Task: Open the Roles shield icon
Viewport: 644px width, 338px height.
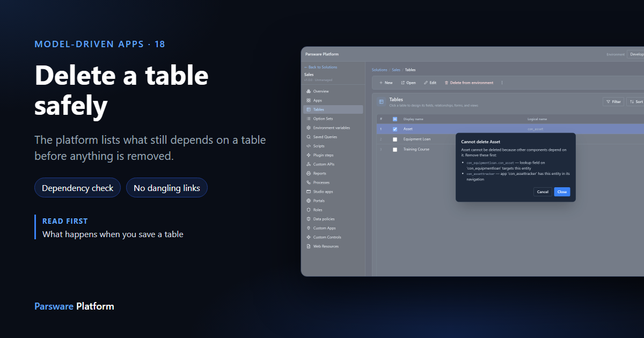Action: click(x=309, y=210)
